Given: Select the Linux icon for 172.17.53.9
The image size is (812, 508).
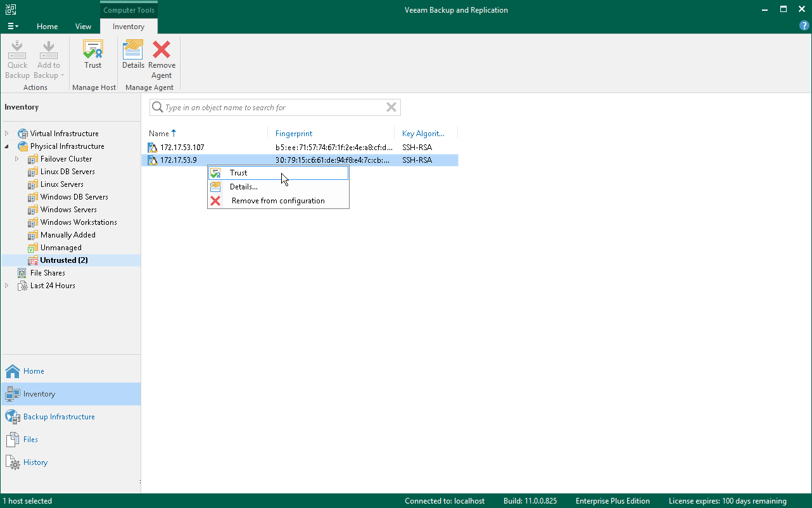Looking at the screenshot, I should 153,160.
